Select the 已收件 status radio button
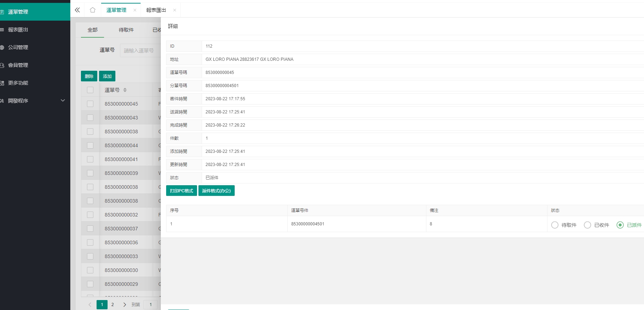Screen dimensions: 644x310 click(588, 225)
